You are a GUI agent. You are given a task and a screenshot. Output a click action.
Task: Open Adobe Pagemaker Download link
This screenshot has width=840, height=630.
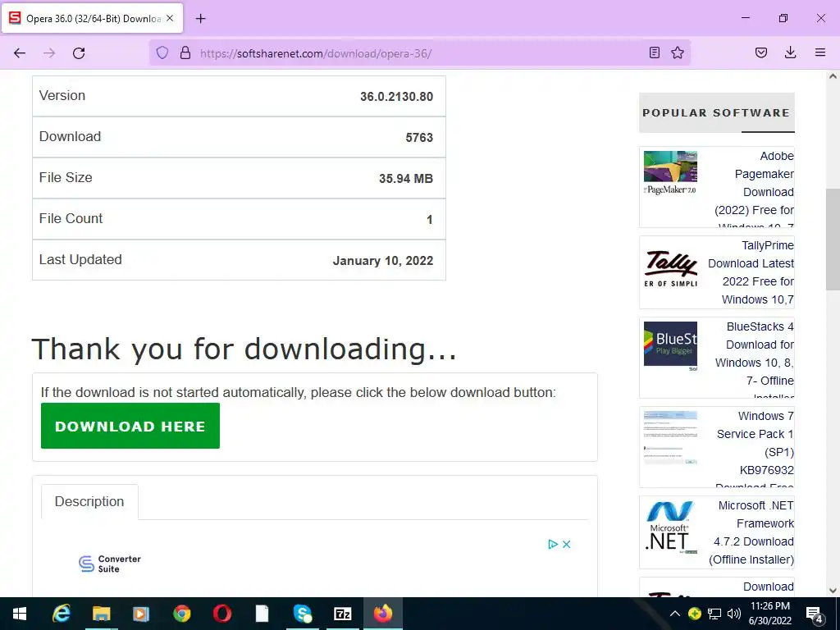coord(755,188)
